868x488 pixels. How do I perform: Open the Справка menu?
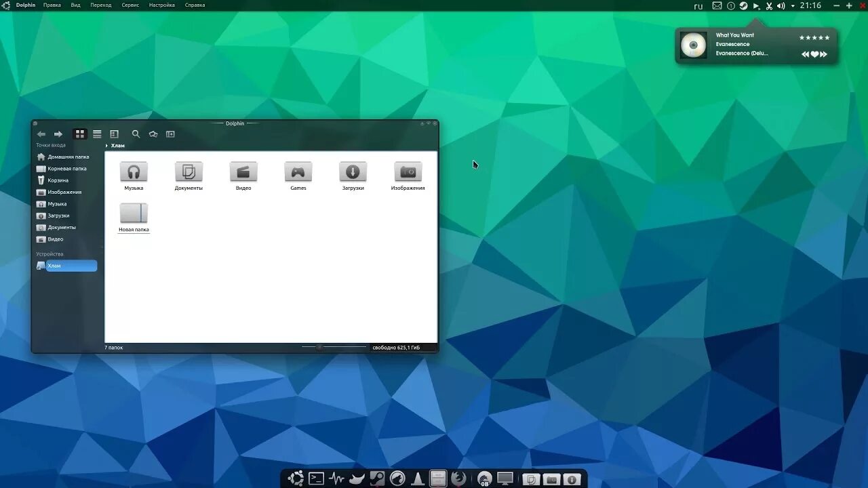pos(195,5)
